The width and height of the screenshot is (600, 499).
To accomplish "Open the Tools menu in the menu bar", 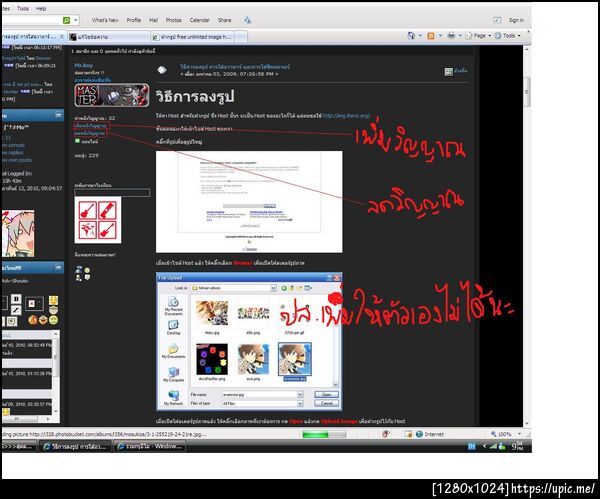I will click(23, 8).
